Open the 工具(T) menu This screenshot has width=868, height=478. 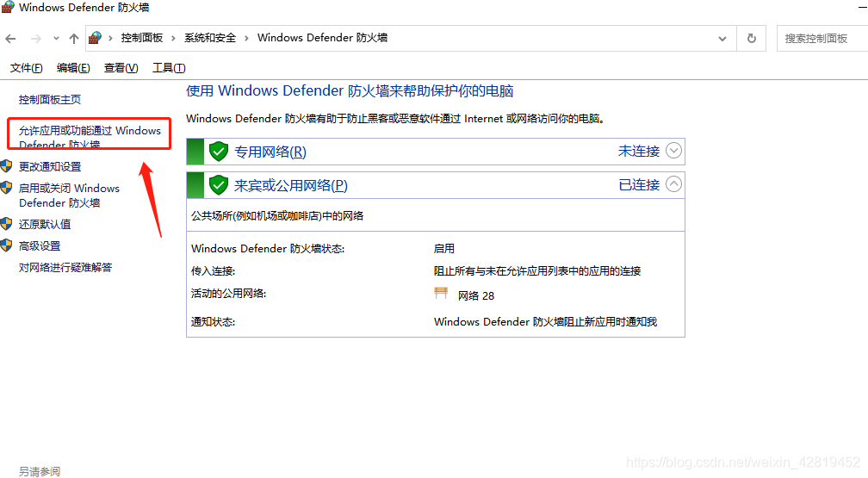click(169, 67)
